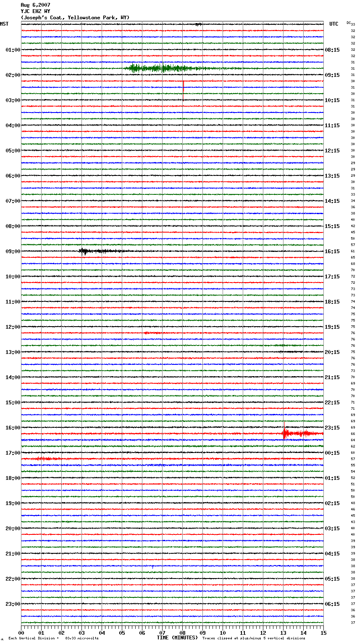Click the "UTC" column label
Viewport: 357px width, 644px height.
pos(334,24)
